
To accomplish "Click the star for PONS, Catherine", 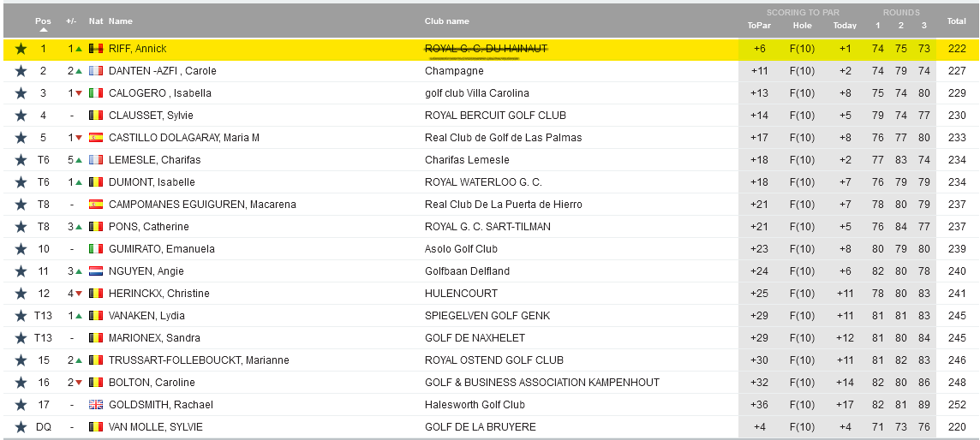I will pyautogui.click(x=21, y=227).
